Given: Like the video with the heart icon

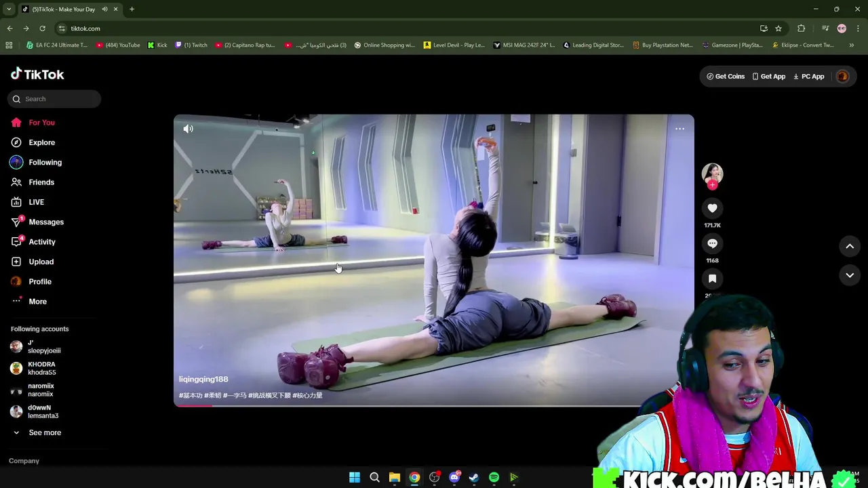Looking at the screenshot, I should tap(712, 208).
